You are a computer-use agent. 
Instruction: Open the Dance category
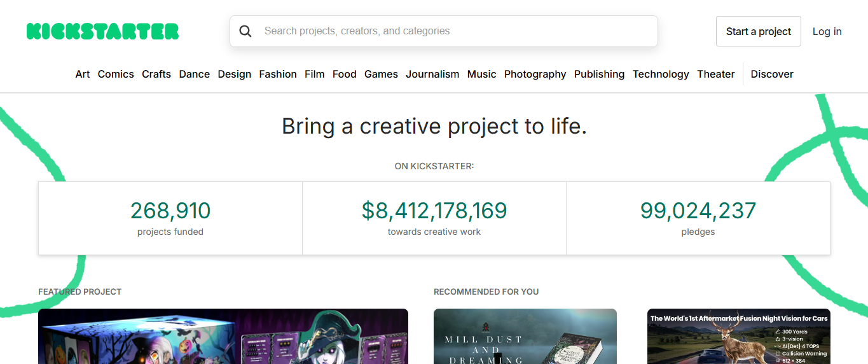click(195, 74)
